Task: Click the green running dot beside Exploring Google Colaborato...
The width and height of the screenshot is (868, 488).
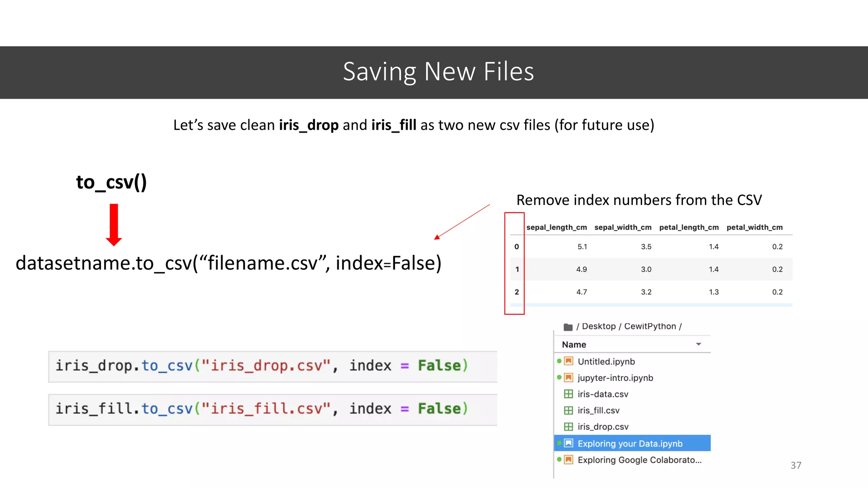Action: (559, 459)
